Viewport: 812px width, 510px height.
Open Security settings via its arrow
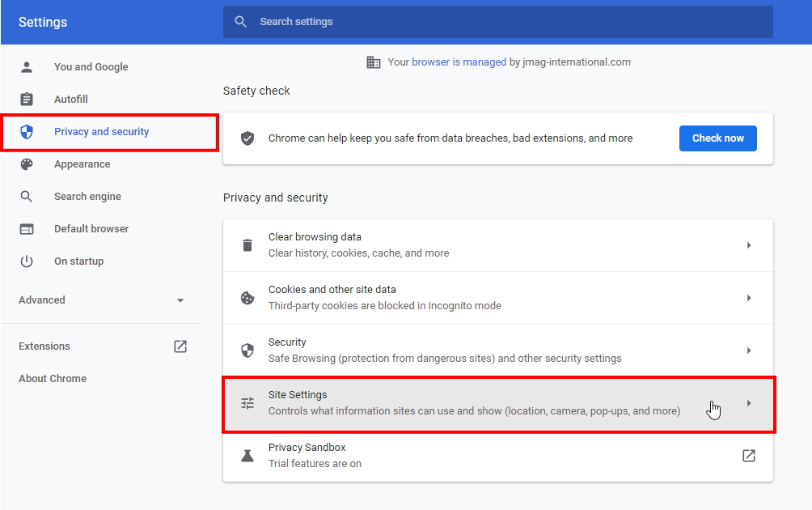pyautogui.click(x=749, y=351)
